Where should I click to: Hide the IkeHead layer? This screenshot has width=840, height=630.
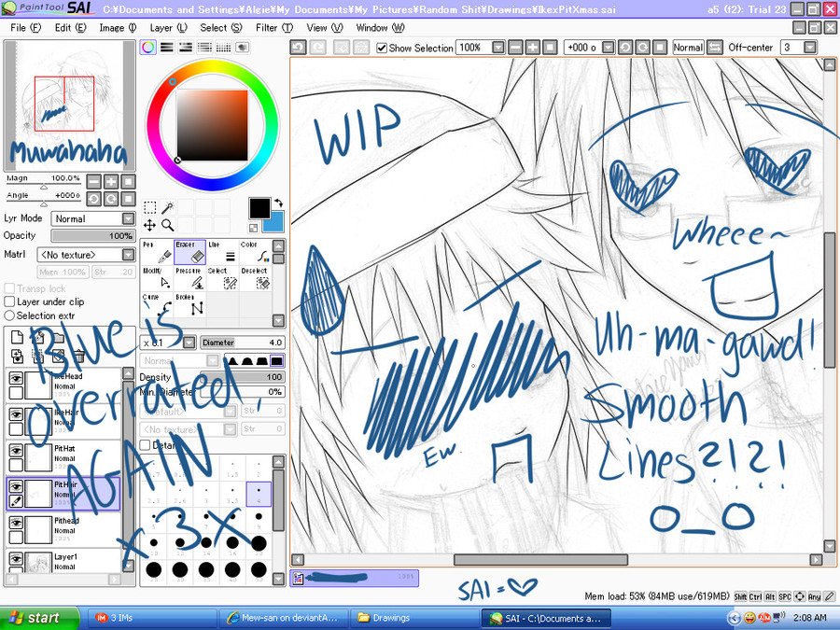(x=16, y=378)
